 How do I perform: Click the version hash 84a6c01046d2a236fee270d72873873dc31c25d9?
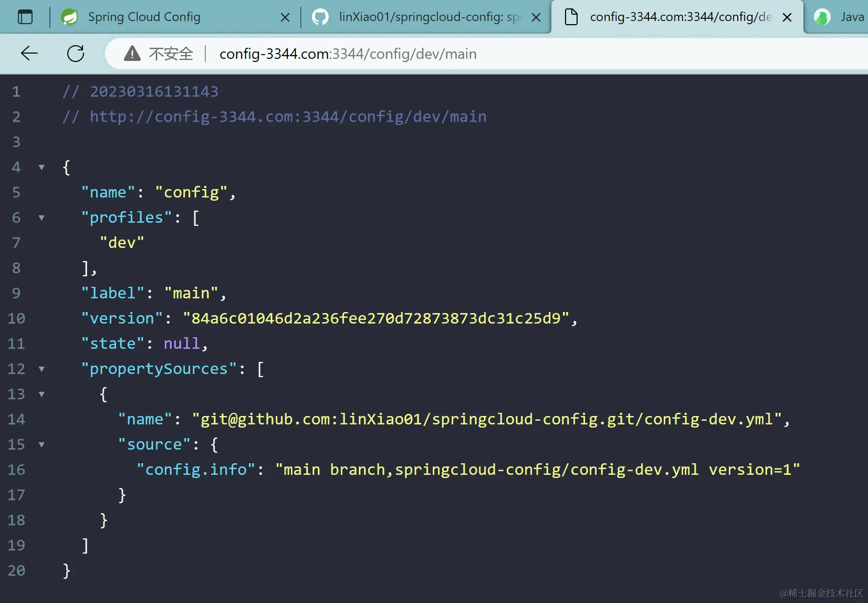[x=376, y=318]
